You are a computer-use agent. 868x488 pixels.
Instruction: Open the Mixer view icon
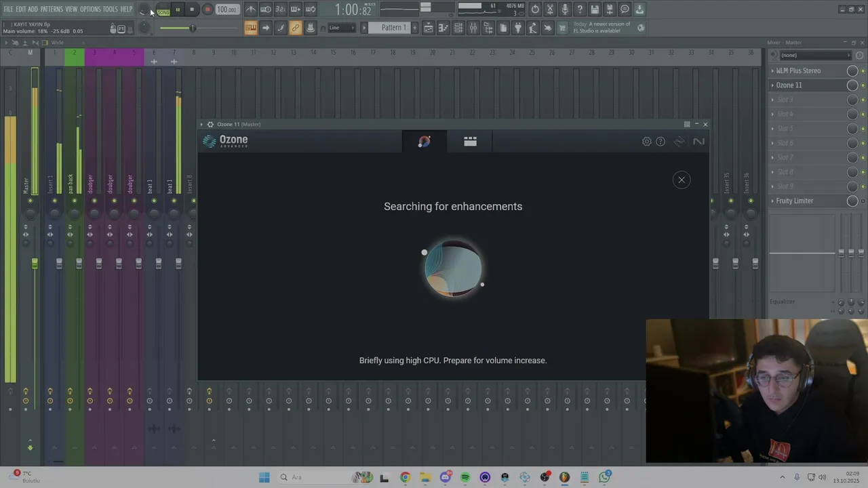point(473,28)
